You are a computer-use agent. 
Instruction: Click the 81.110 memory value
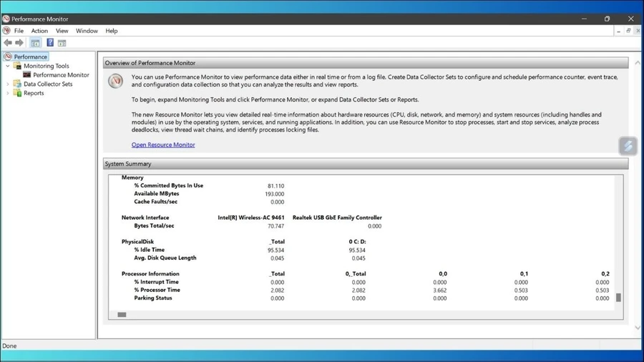point(275,186)
